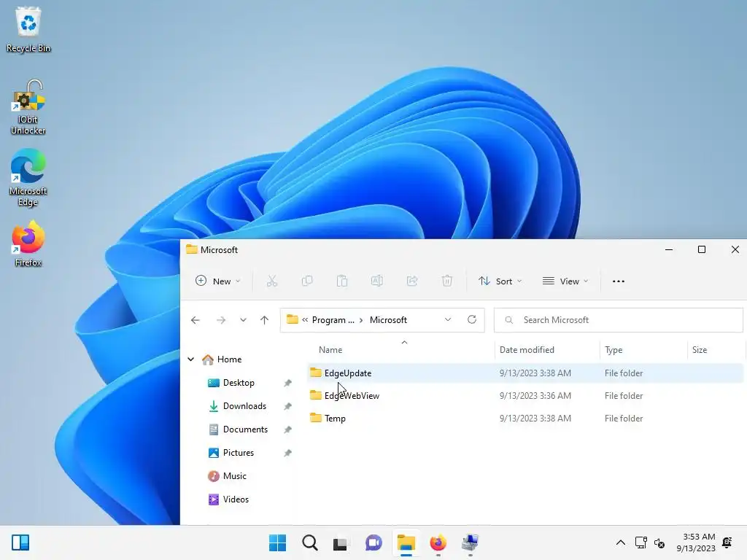747x560 pixels.
Task: Select Downloads in the navigation pane
Action: point(244,406)
